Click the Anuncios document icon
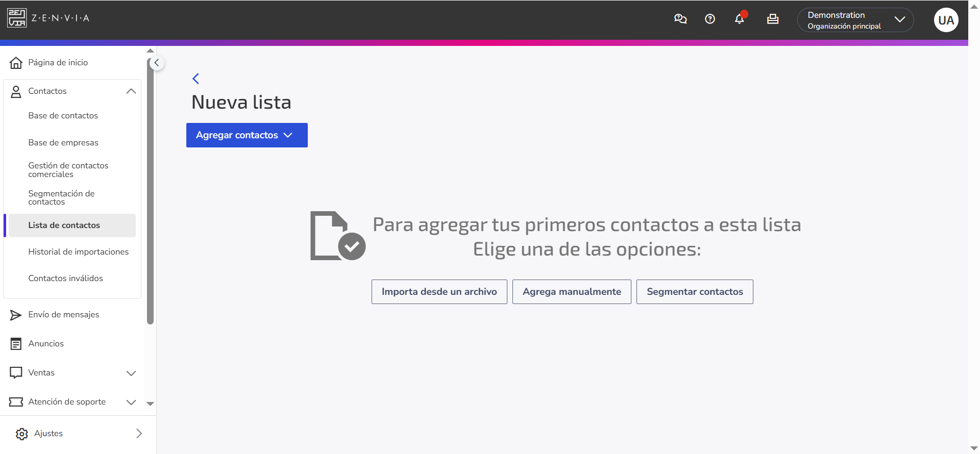 [16, 344]
